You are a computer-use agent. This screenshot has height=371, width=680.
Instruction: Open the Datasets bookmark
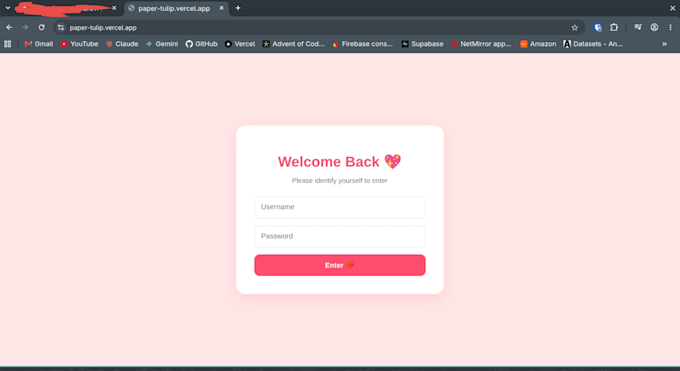click(x=593, y=44)
